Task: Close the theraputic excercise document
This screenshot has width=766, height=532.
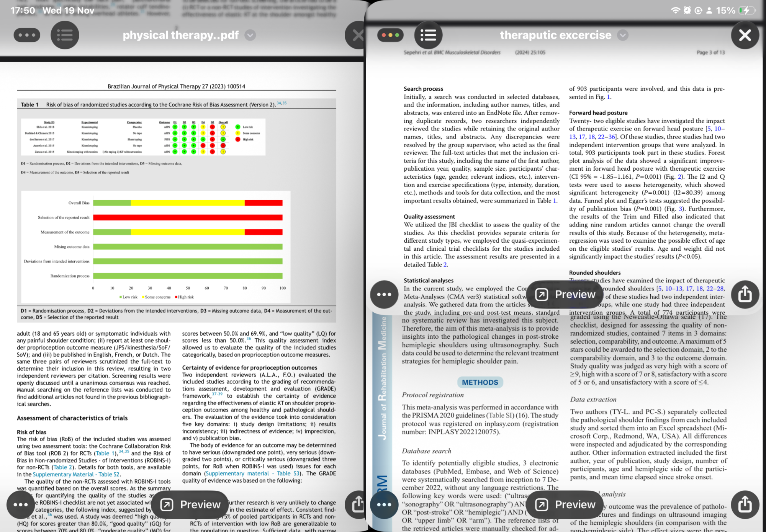Action: 745,35
